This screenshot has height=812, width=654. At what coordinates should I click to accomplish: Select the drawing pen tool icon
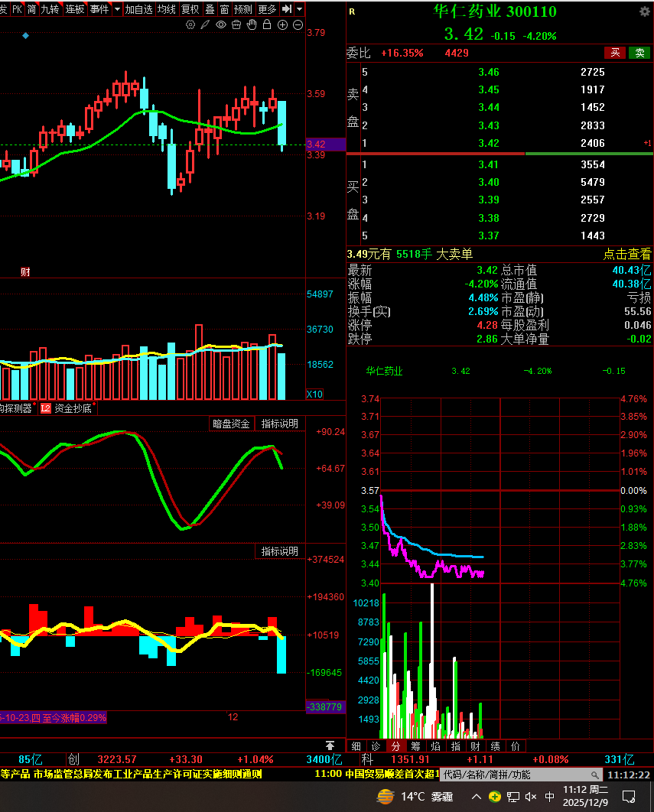[x=205, y=24]
